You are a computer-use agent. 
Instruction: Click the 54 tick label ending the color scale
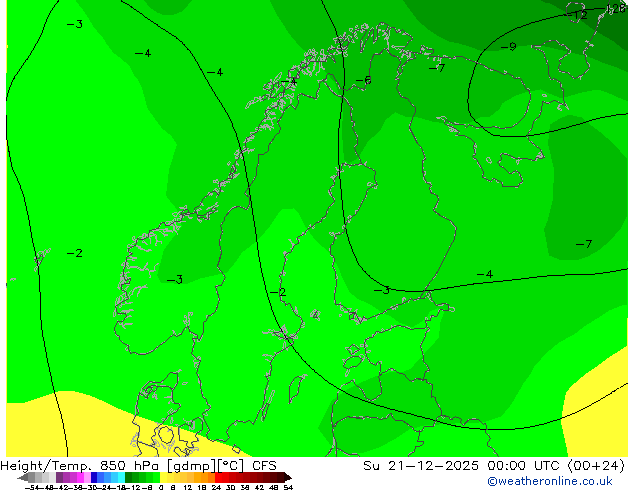[287, 487]
